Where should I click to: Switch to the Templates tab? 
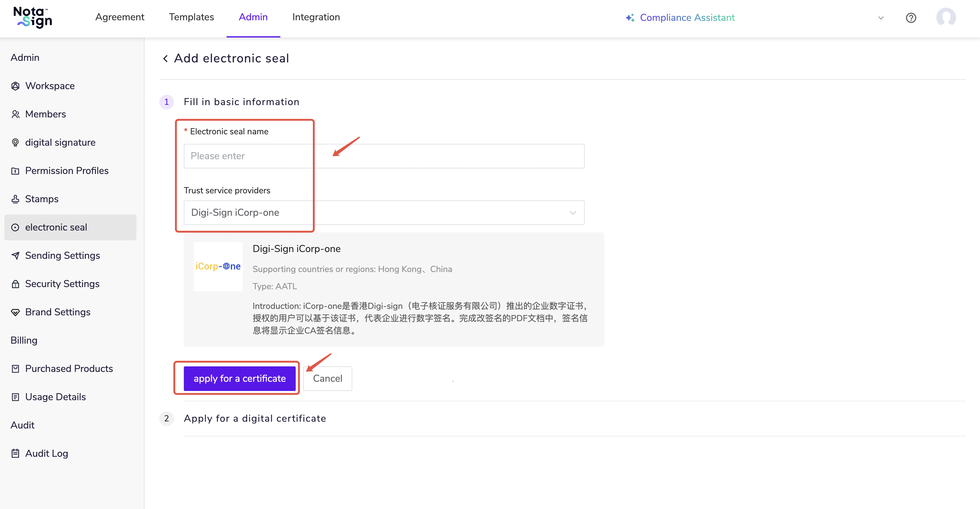click(x=192, y=17)
